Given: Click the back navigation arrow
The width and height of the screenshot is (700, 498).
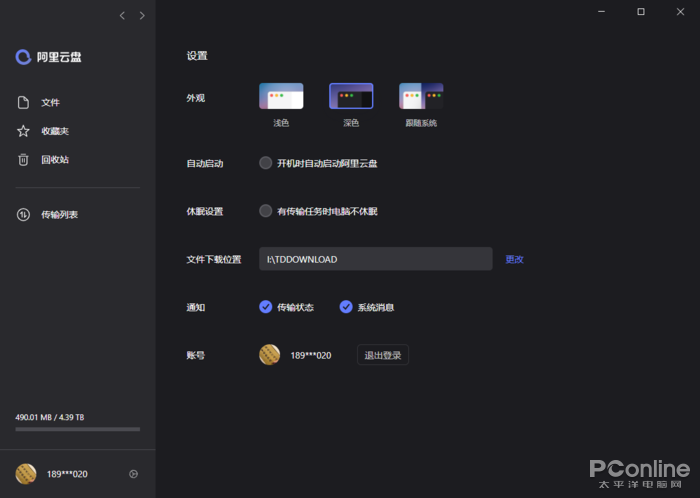Looking at the screenshot, I should click(122, 16).
